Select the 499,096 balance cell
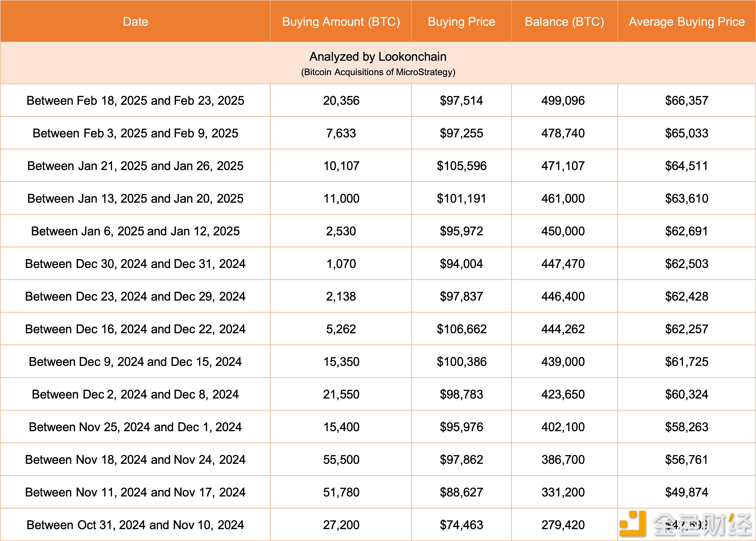This screenshot has height=541, width=756. [563, 101]
